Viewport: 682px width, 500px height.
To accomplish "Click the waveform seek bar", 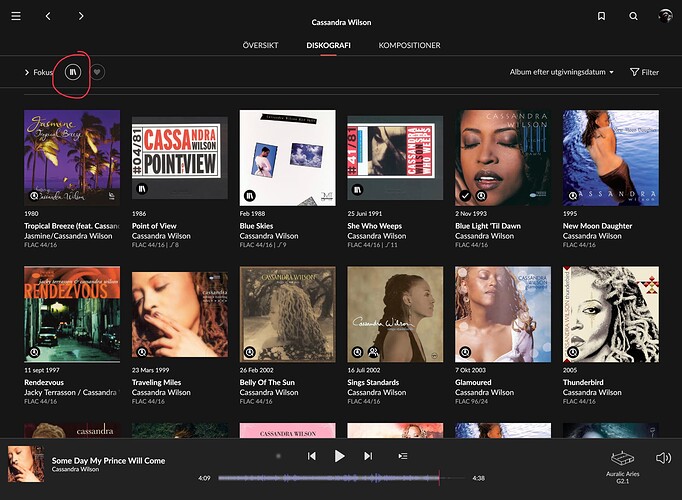I will pyautogui.click(x=341, y=478).
